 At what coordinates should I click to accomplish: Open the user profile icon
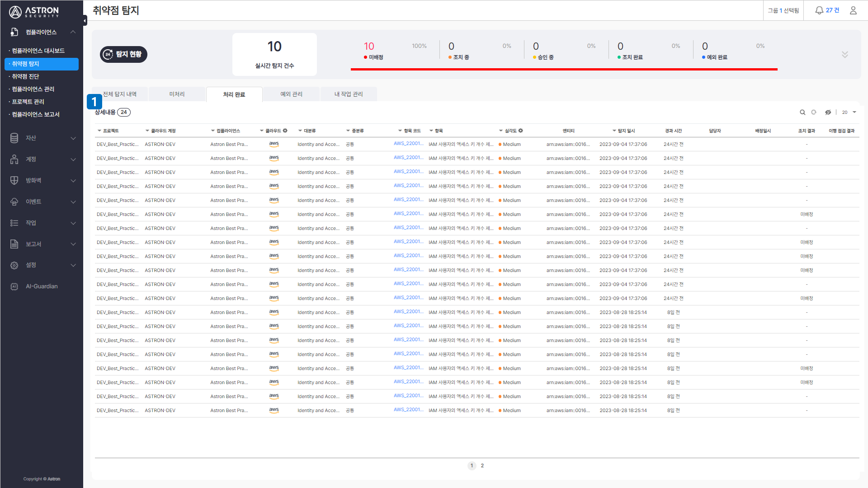point(853,10)
